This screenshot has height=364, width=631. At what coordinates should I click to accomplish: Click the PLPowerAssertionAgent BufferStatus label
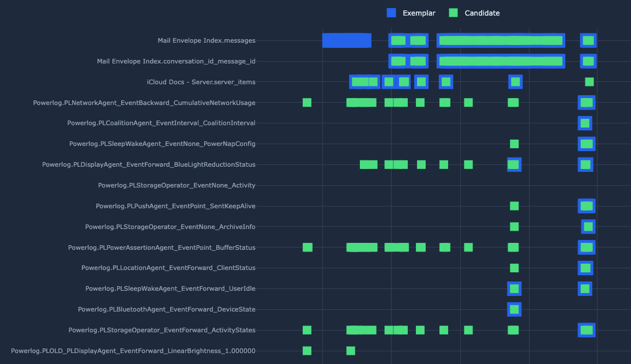(x=161, y=247)
